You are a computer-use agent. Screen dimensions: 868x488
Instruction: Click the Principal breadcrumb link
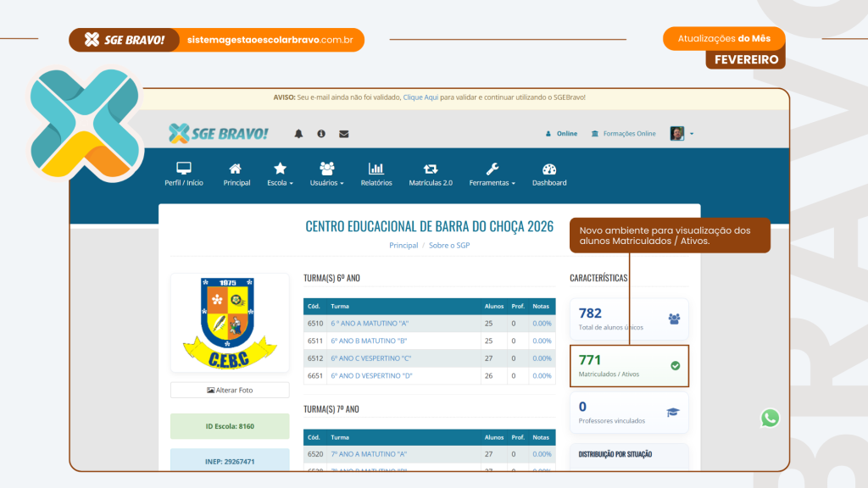(403, 246)
